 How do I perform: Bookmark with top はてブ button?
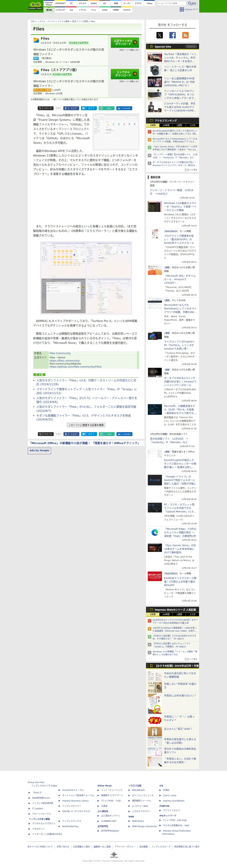[x=89, y=108]
